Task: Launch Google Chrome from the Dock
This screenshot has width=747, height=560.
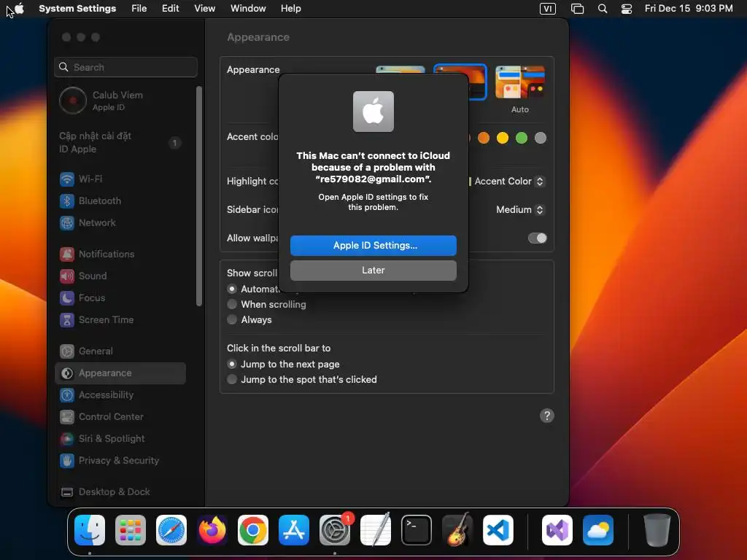Action: pyautogui.click(x=253, y=530)
